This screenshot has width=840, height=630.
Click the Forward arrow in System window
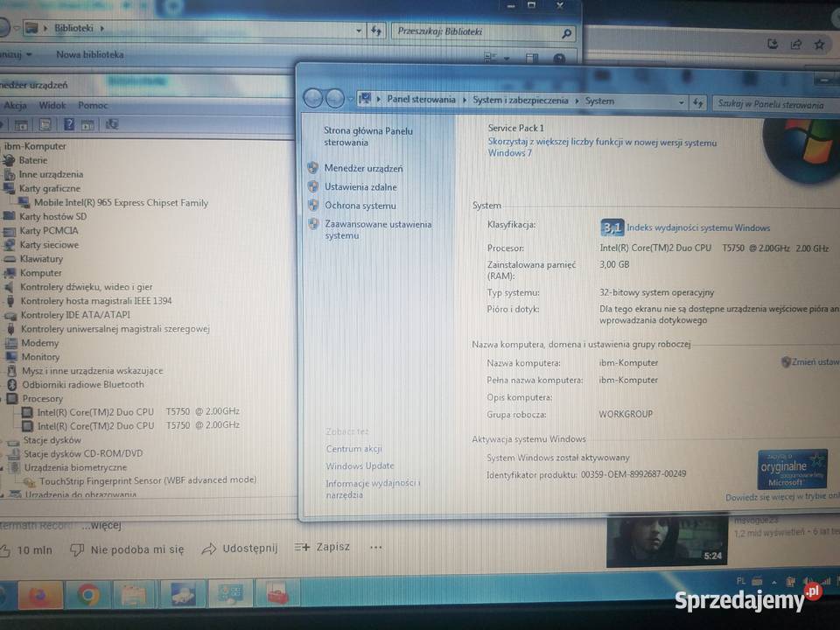click(x=335, y=99)
